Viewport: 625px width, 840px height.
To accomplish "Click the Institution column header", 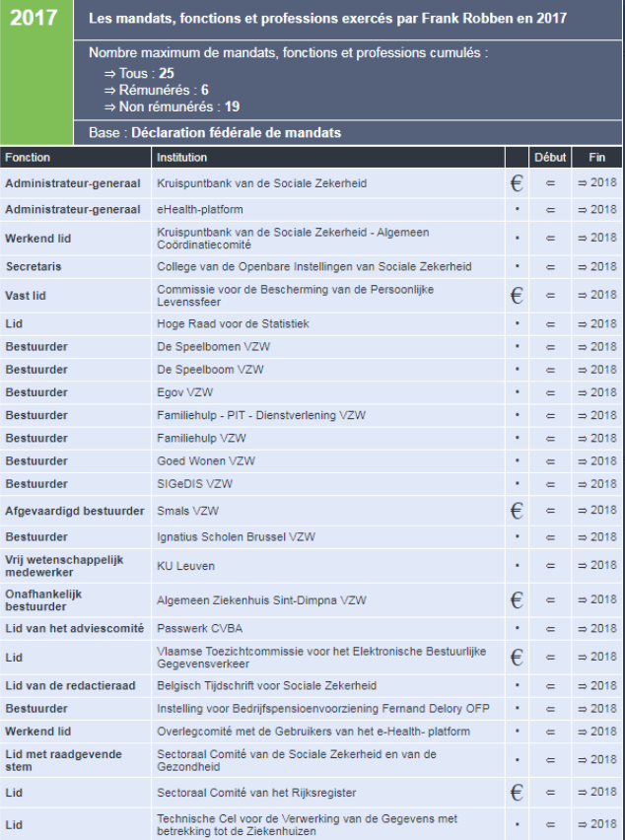I will 181,157.
